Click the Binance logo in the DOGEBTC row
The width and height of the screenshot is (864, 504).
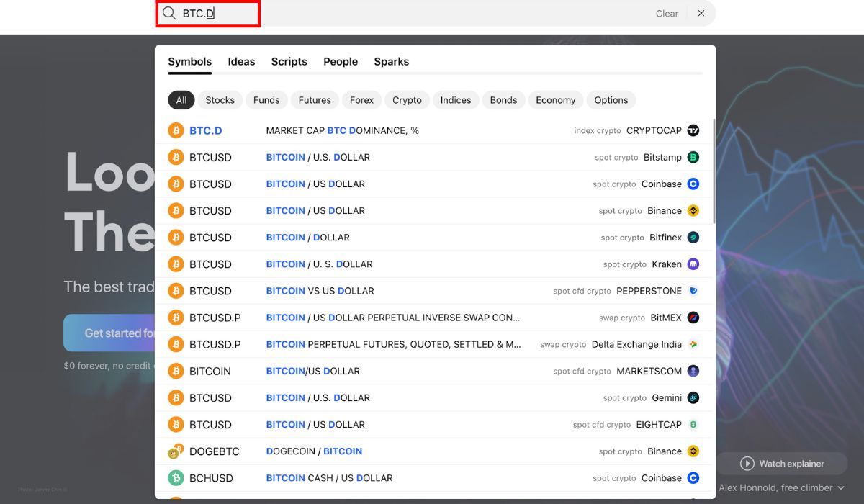point(693,451)
